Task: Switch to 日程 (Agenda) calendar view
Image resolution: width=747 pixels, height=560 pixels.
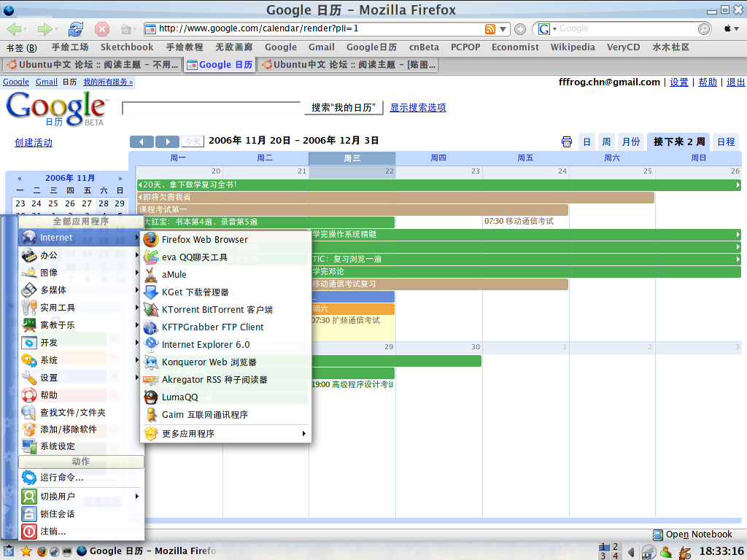Action: point(726,142)
